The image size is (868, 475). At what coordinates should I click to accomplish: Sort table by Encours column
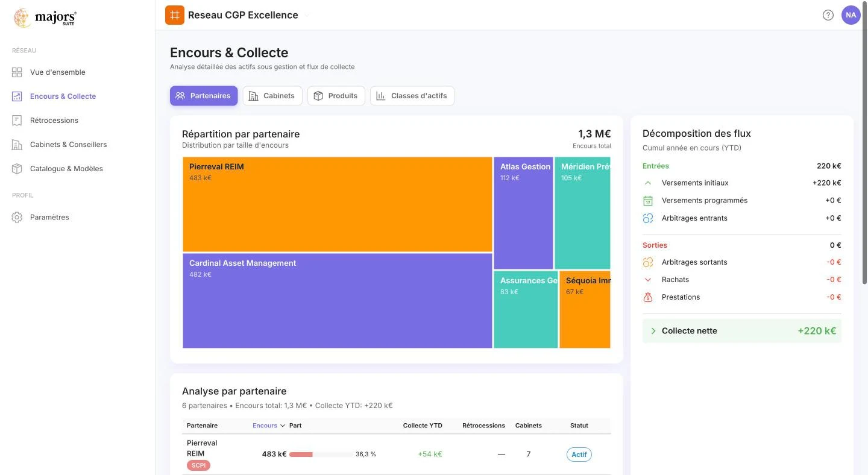pos(269,426)
